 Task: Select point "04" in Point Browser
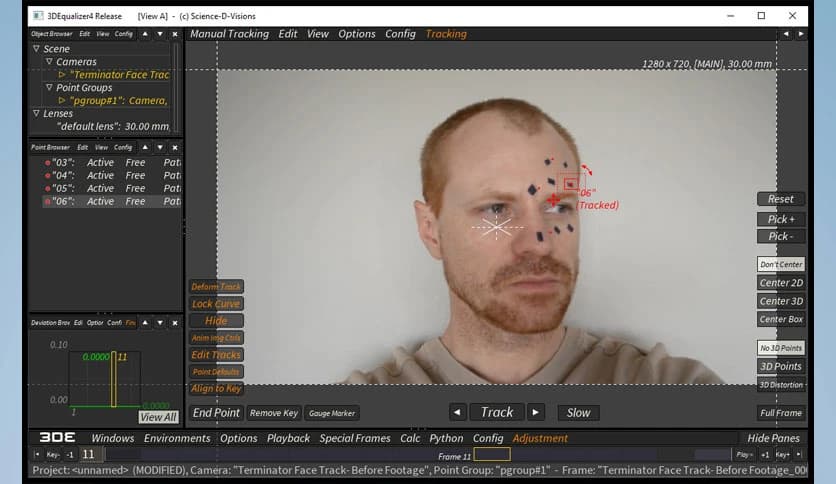tap(66, 175)
